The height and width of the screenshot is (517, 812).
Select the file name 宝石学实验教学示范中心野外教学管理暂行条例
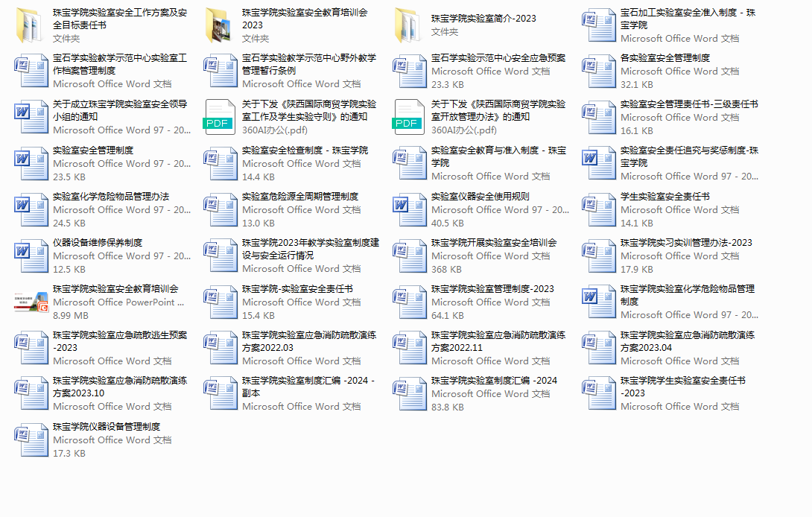click(x=309, y=64)
